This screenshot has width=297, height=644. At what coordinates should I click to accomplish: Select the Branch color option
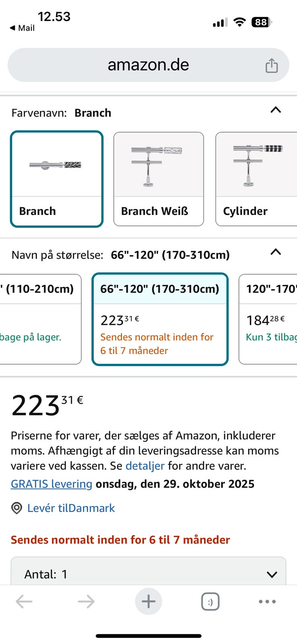pyautogui.click(x=57, y=179)
